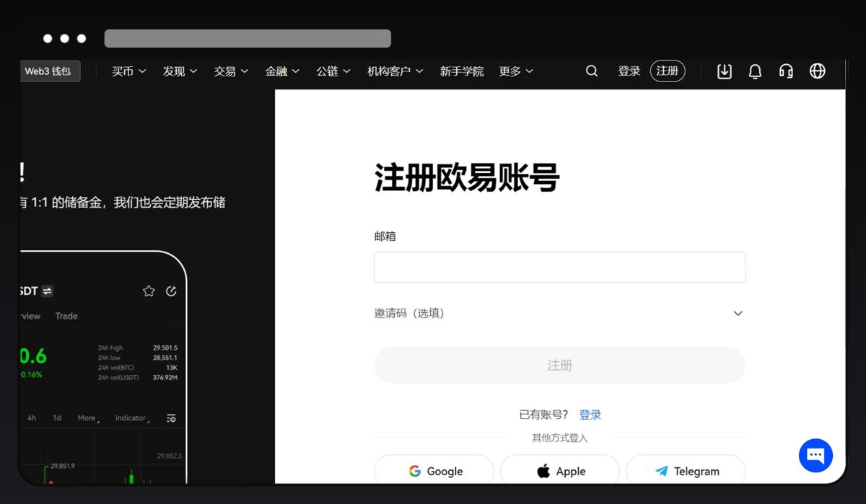Open the blue chat bubble widget
The image size is (866, 504).
[x=815, y=456]
